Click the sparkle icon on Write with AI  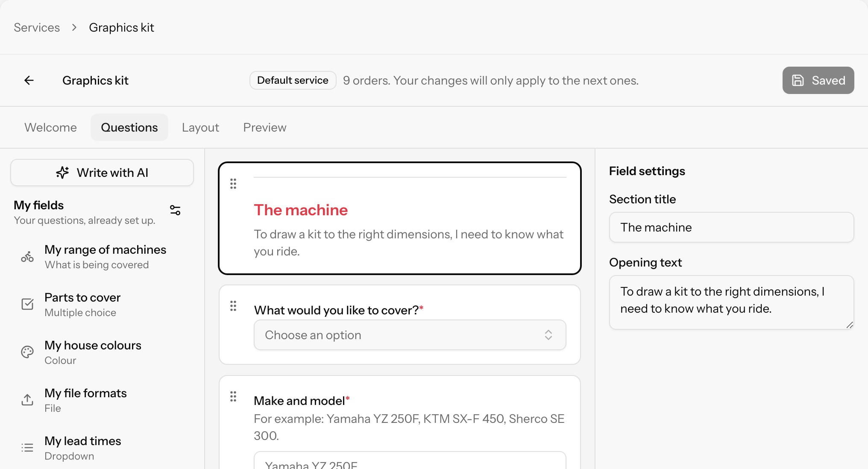point(62,173)
